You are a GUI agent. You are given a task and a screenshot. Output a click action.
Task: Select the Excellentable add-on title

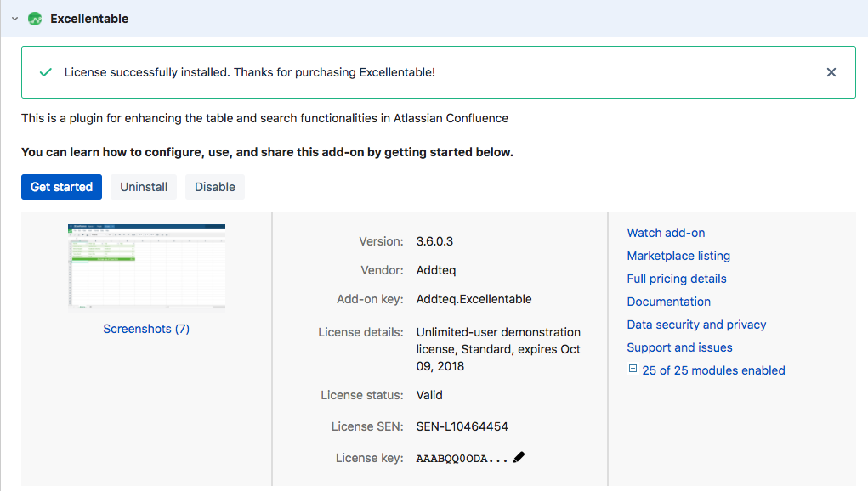pos(89,19)
